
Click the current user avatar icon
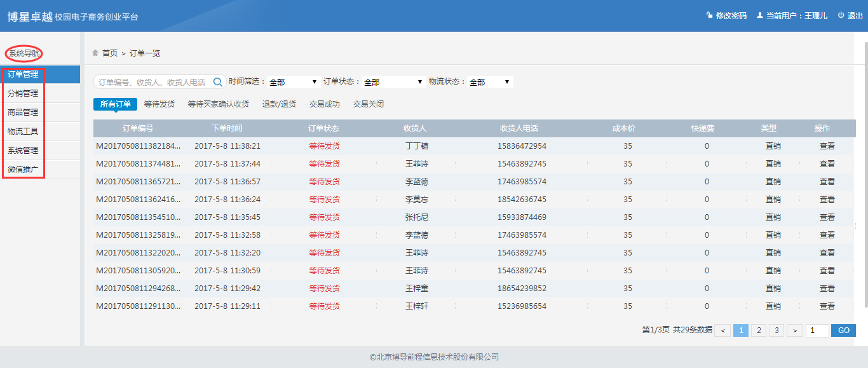coord(759,15)
